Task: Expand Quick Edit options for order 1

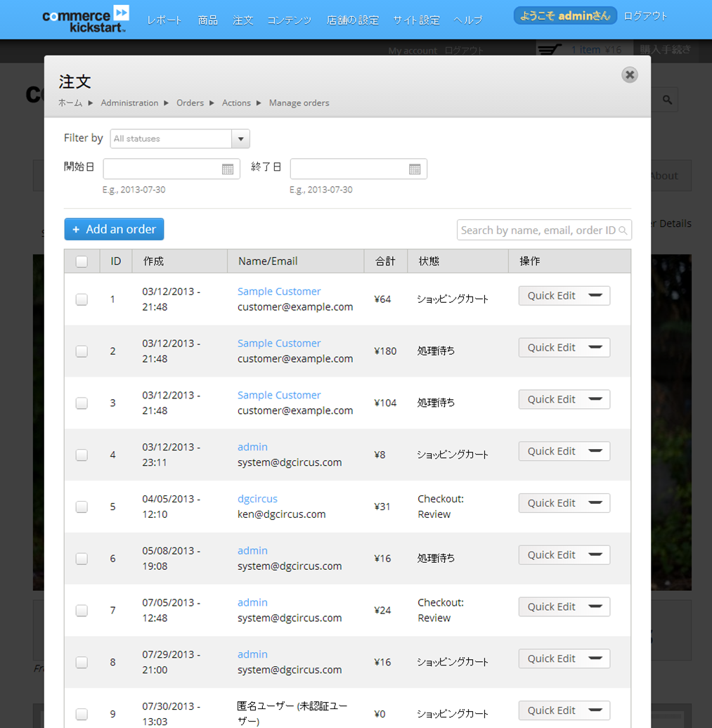Action: [x=594, y=295]
